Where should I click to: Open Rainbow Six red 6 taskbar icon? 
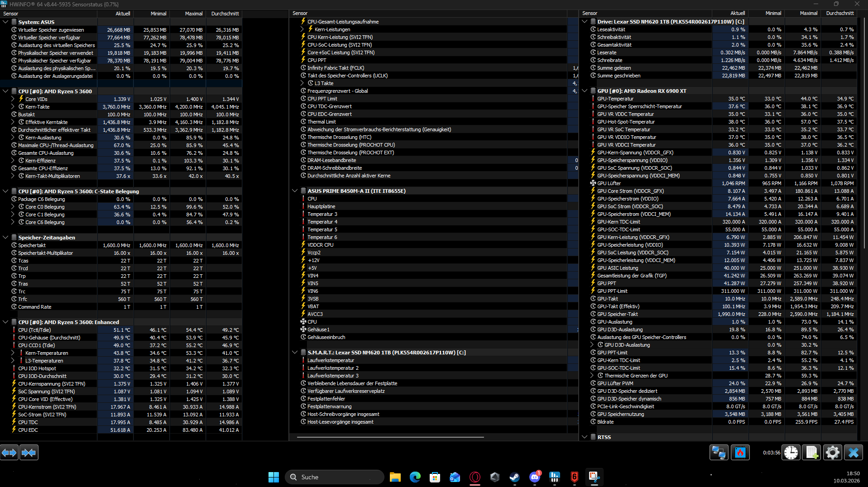pyautogui.click(x=574, y=477)
